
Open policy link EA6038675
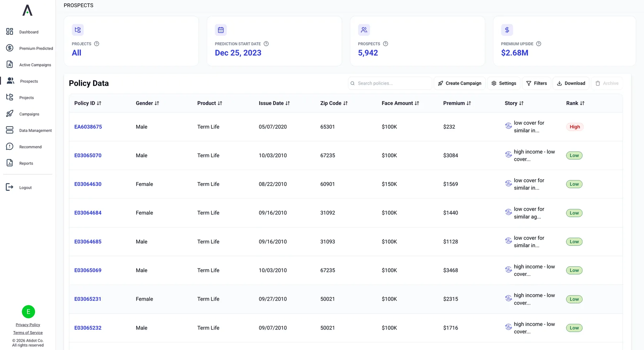coord(88,127)
